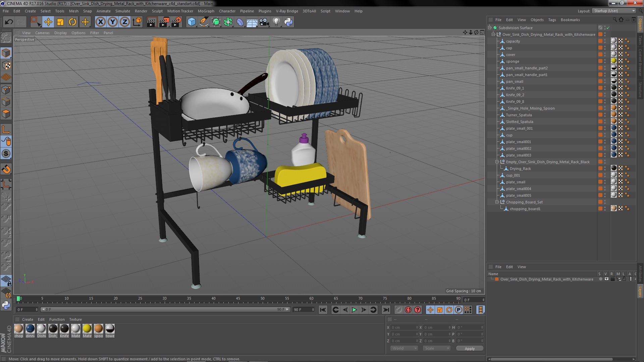Toggle Snap enable in left sidebar
This screenshot has width=644, height=362.
point(6,154)
